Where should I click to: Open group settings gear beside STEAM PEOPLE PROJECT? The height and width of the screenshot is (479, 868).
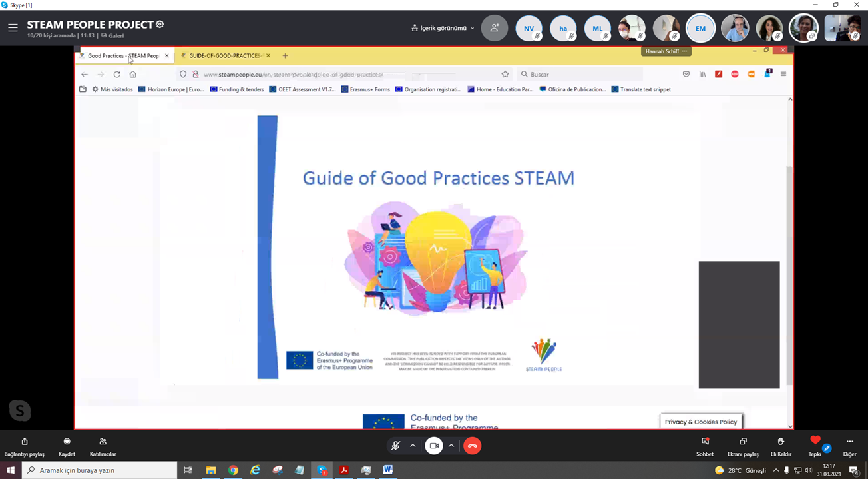(x=160, y=25)
